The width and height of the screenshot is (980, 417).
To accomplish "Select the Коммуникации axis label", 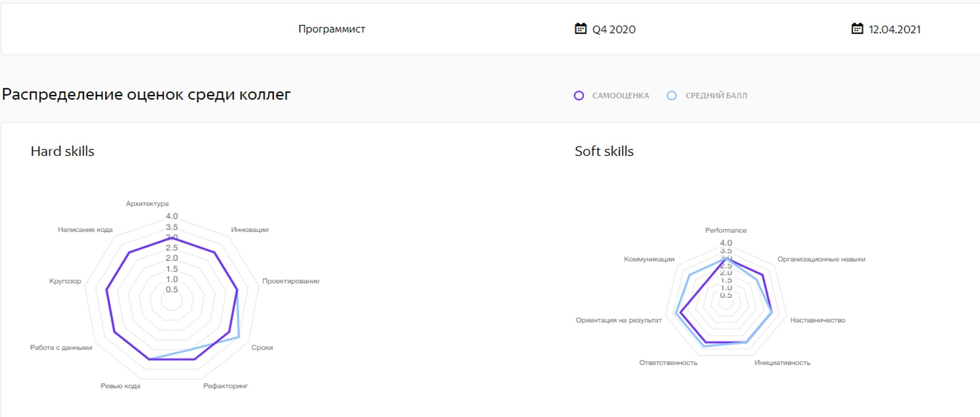I will [x=649, y=259].
